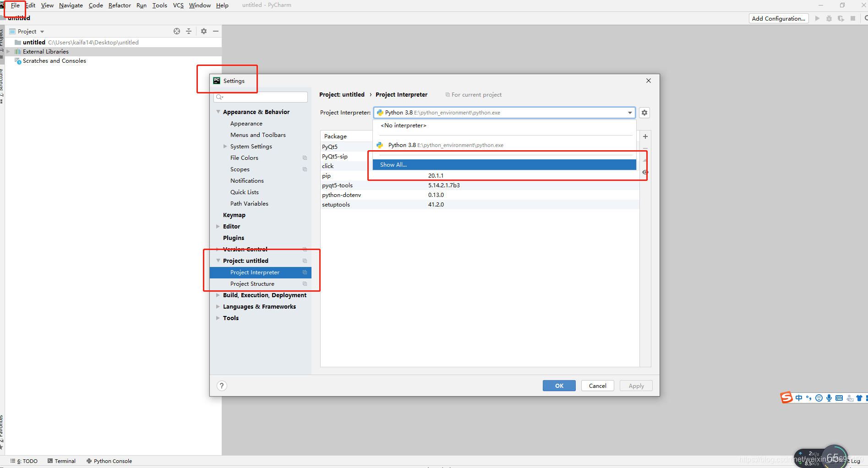Collapse Appearance & Behavior section

[218, 112]
